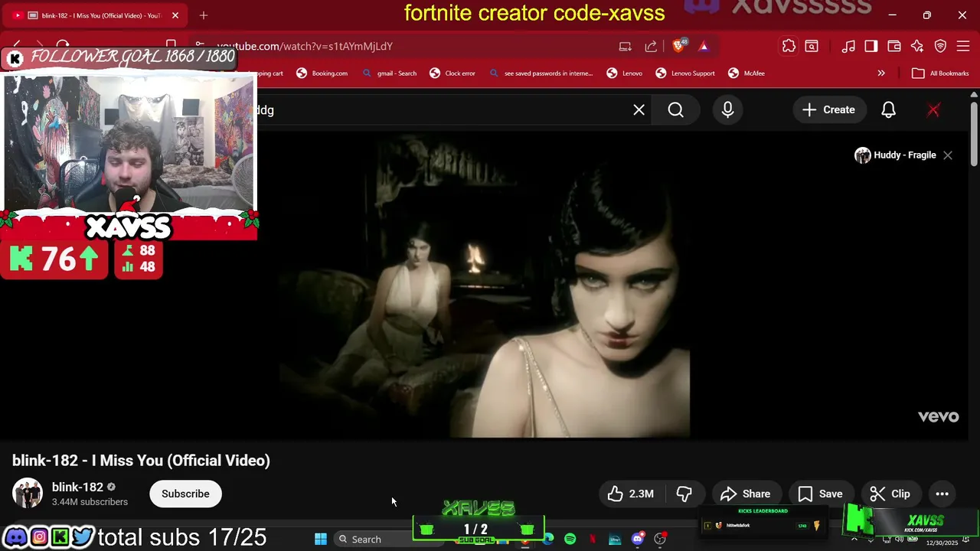Click the taskbar date 12/30/2025
980x551 pixels.
[x=942, y=543]
